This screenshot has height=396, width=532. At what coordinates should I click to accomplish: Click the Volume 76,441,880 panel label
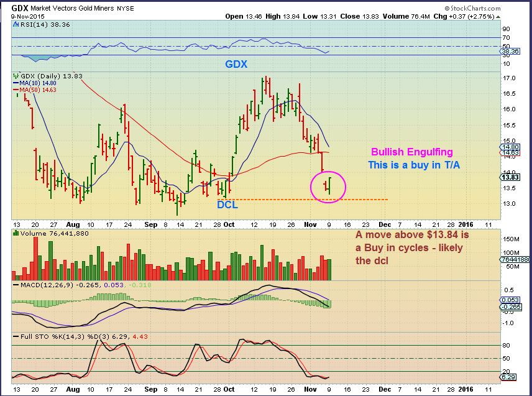click(54, 234)
